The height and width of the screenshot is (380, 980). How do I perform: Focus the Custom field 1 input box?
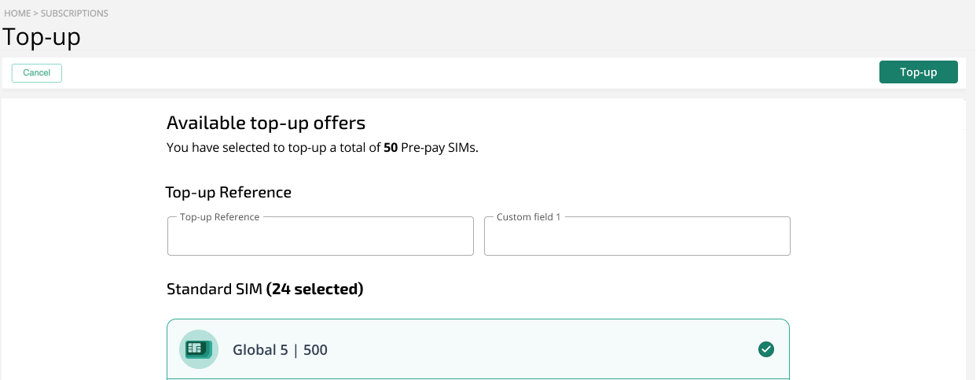(x=637, y=236)
